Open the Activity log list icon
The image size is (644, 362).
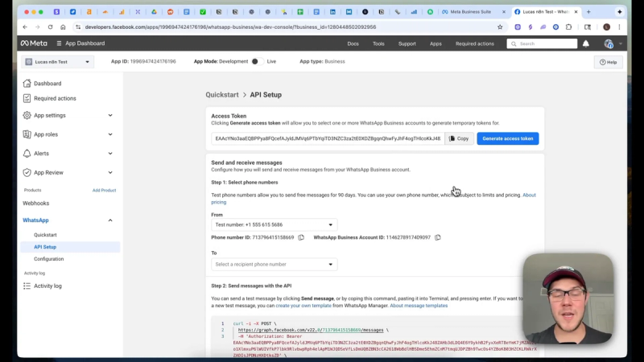click(x=27, y=286)
